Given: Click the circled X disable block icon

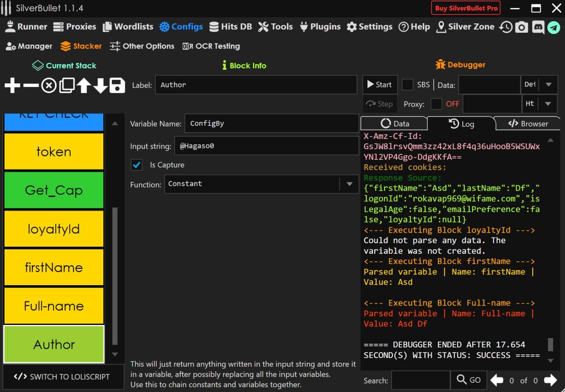Looking at the screenshot, I should (x=49, y=85).
